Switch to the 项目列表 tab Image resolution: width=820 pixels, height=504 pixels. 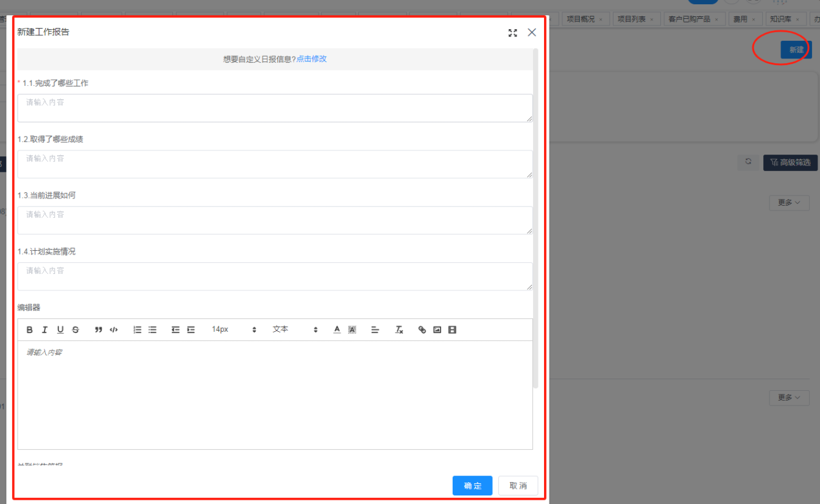coord(631,19)
